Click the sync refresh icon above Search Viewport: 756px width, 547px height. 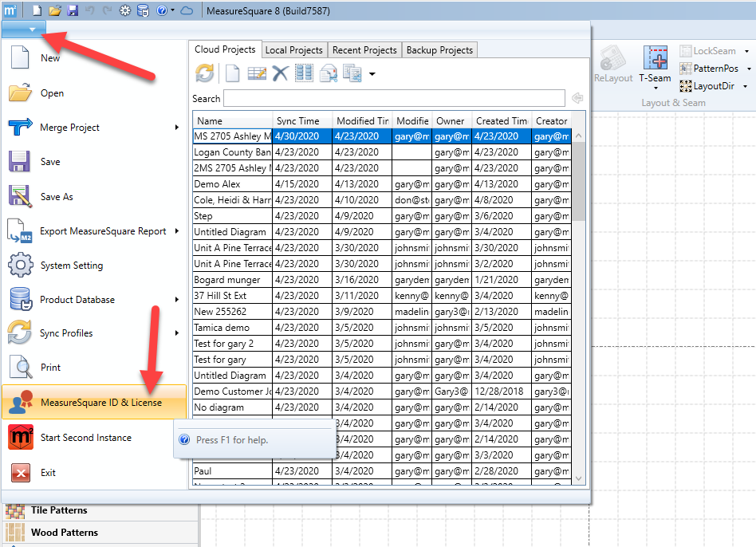pos(205,73)
